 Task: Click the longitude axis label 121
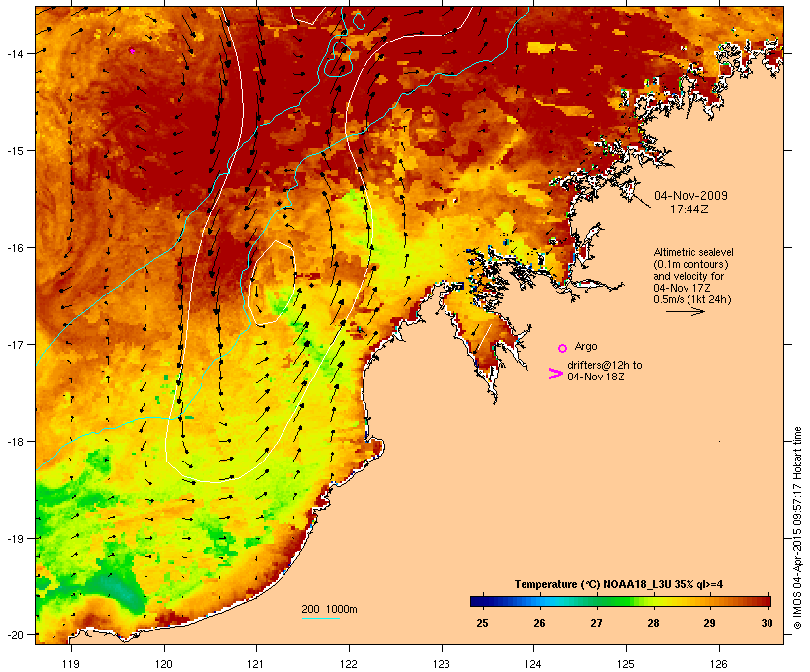tap(256, 664)
